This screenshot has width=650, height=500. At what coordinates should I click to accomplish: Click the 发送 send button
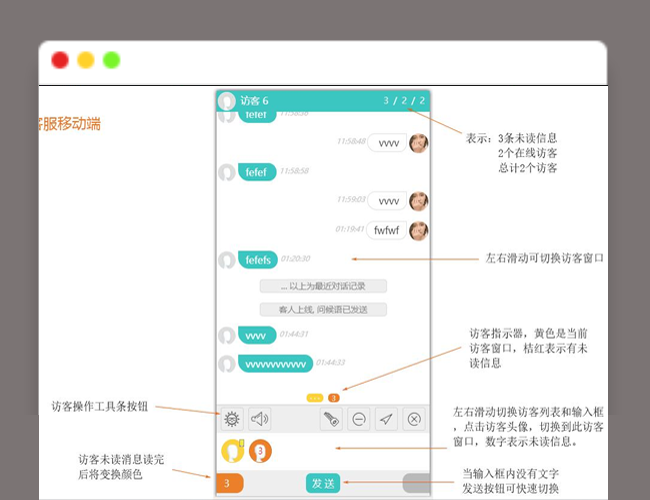[323, 483]
